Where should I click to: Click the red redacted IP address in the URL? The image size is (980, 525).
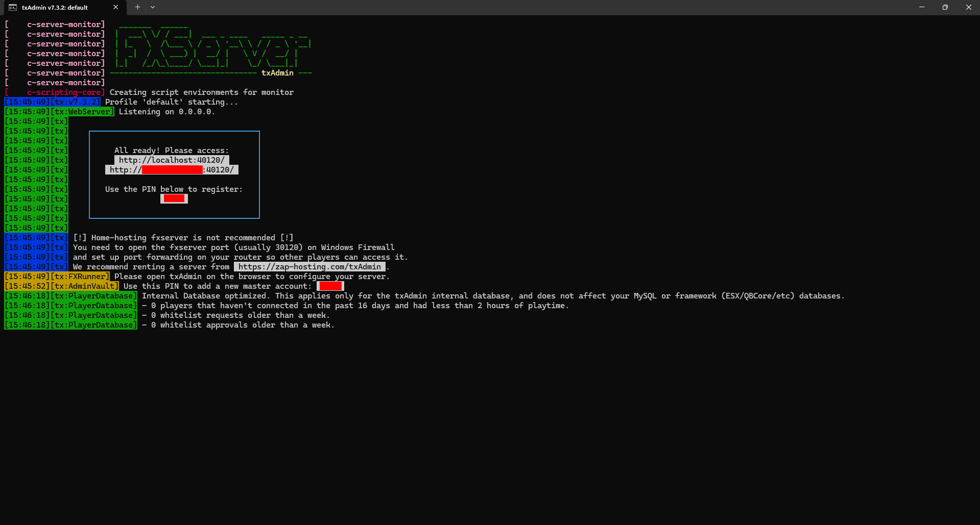[x=172, y=169]
